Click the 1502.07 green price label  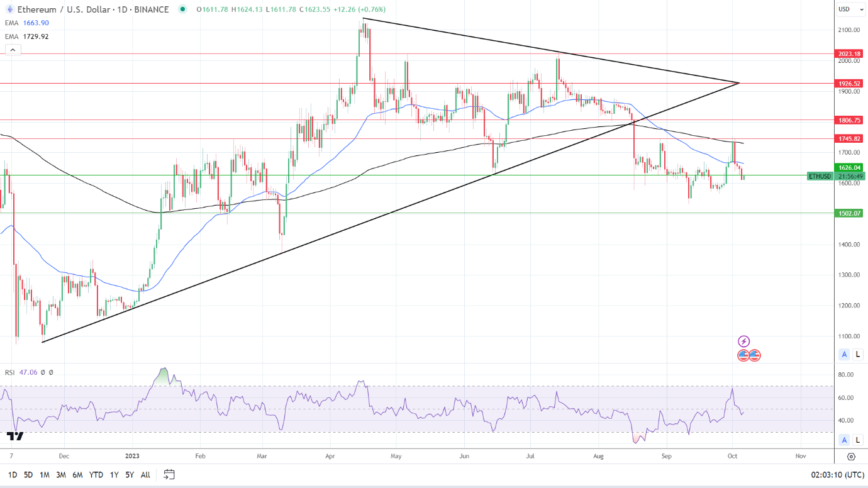click(849, 213)
